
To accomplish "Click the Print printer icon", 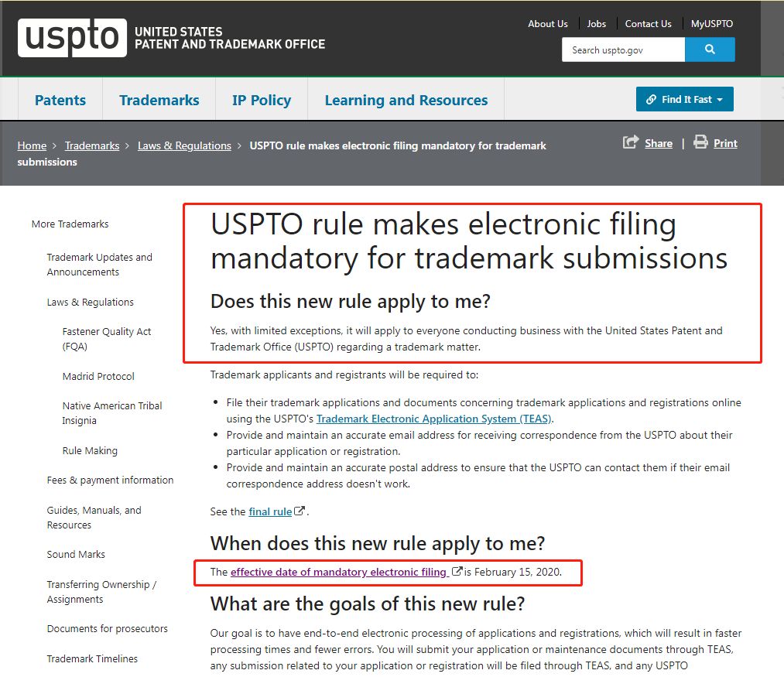I will tap(700, 142).
